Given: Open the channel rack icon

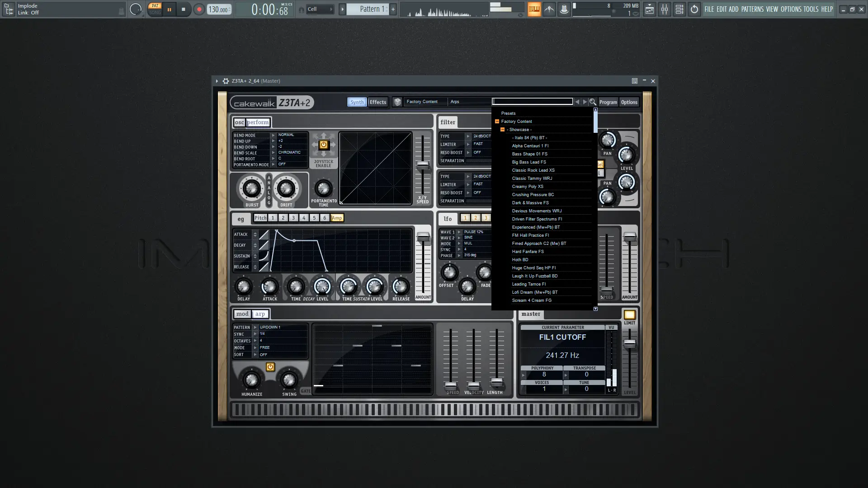Looking at the screenshot, I should click(679, 9).
